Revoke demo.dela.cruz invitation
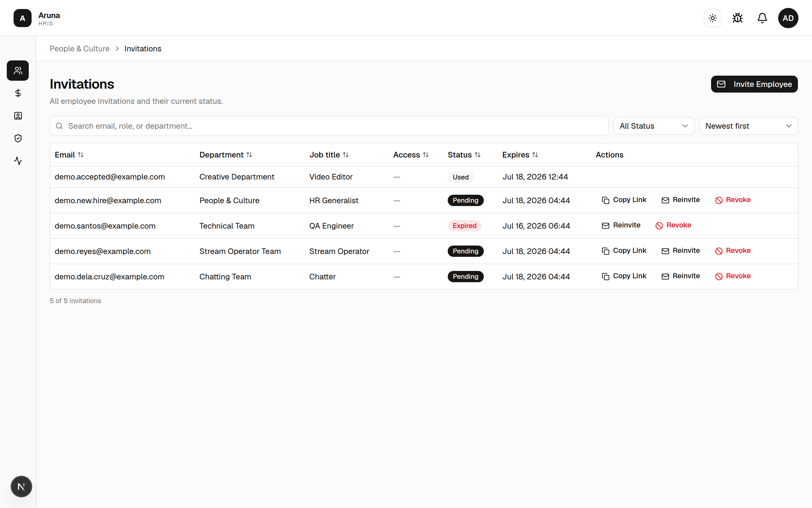 (x=733, y=276)
